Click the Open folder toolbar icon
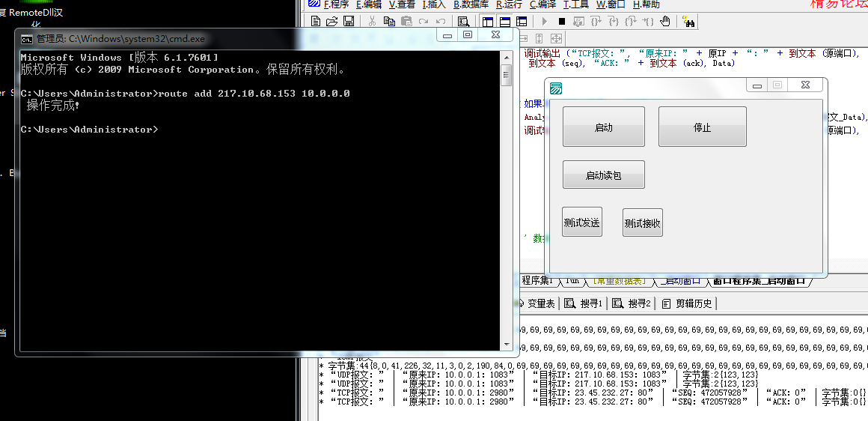The height and width of the screenshot is (421, 868). point(332,22)
